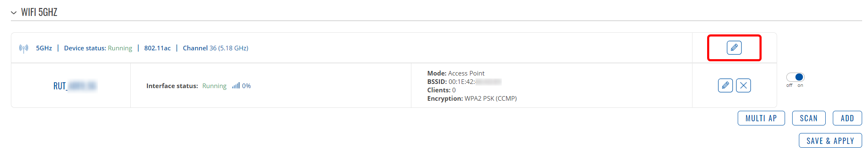Click the 'on' label under the switch
The height and width of the screenshot is (154, 868).
(800, 86)
